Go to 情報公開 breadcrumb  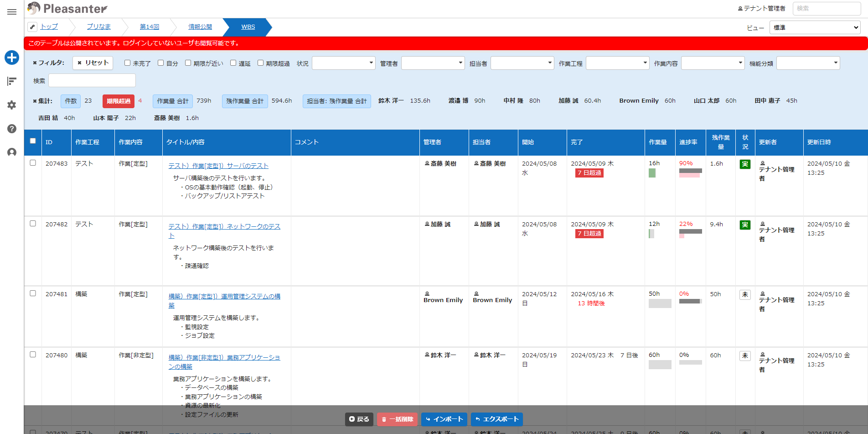pos(200,27)
